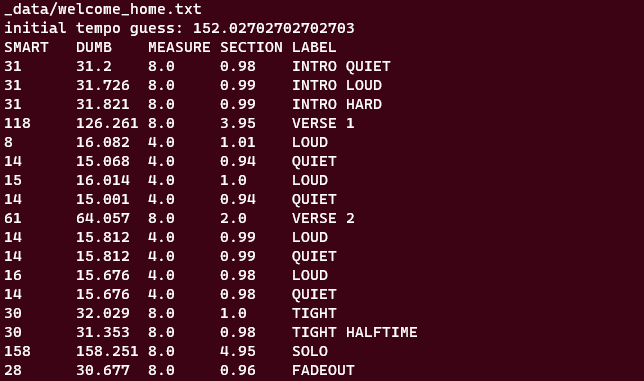The width and height of the screenshot is (644, 381).
Task: Click the SMART column header
Action: click(26, 47)
